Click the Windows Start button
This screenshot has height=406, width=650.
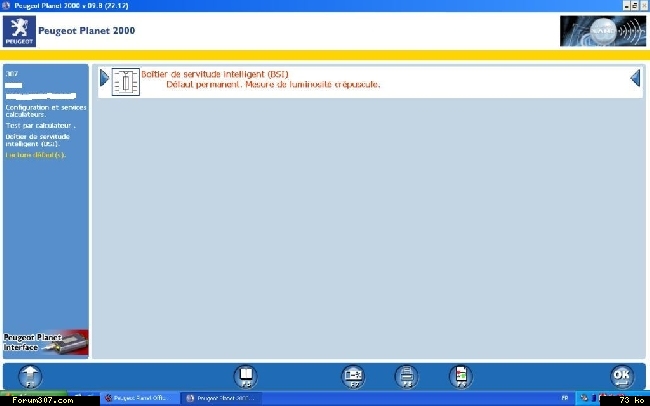pos(33,392)
